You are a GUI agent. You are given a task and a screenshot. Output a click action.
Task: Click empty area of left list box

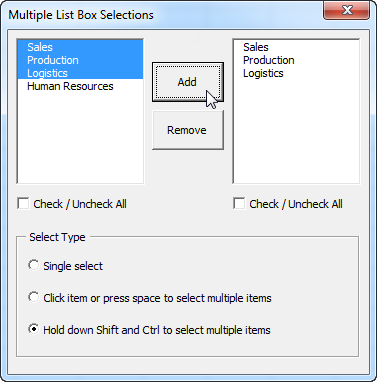[x=80, y=137]
